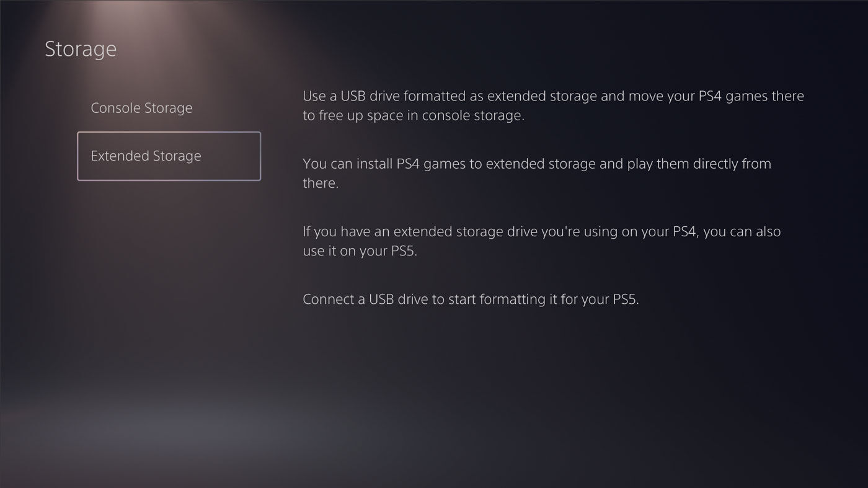Click the 'Connect a USB drive to start formatting' sentence
868x488 pixels.
(x=471, y=299)
